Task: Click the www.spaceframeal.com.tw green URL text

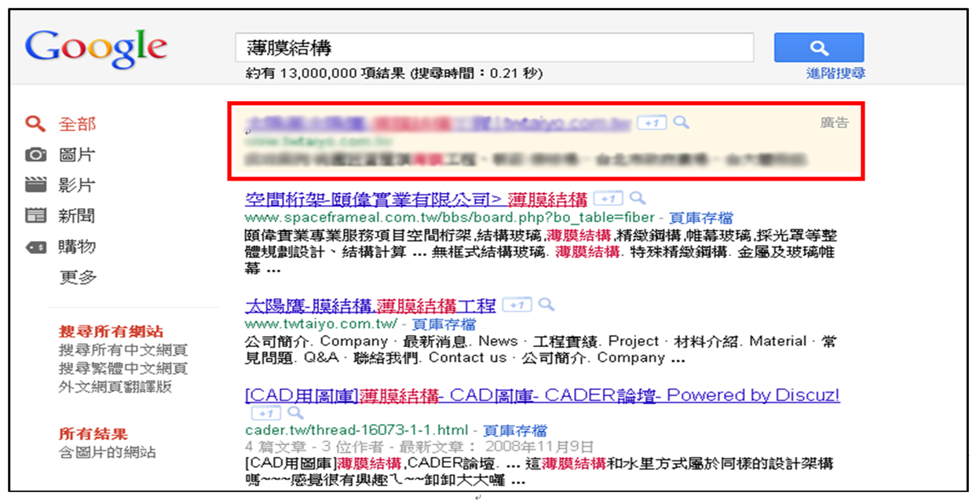Action: [451, 217]
